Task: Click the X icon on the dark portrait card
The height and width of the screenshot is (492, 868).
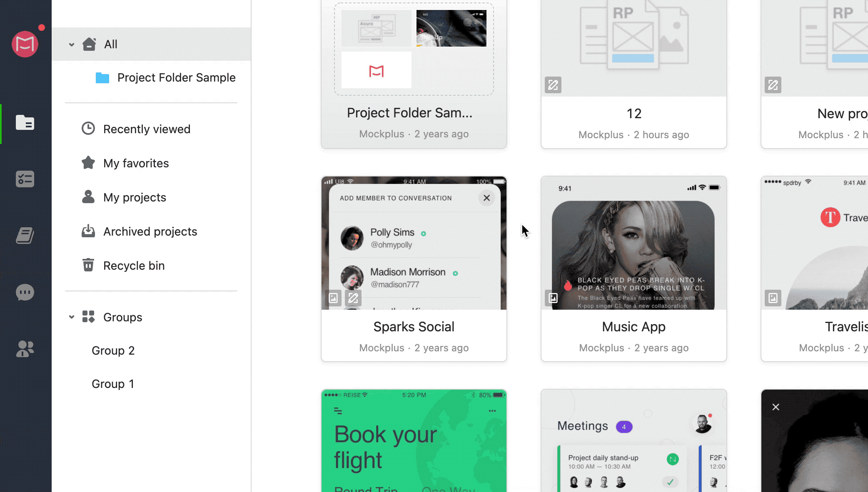Action: point(776,407)
